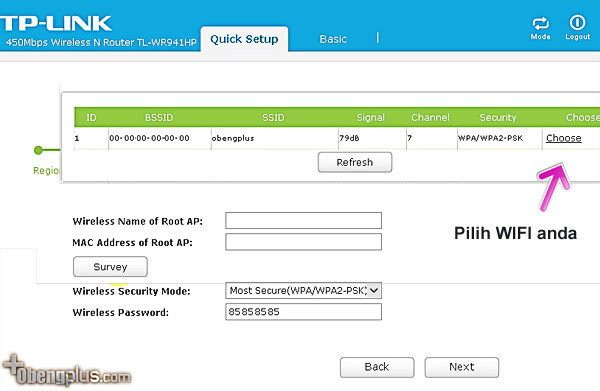Click the SSID column header
The width and height of the screenshot is (600, 391).
pos(273,117)
